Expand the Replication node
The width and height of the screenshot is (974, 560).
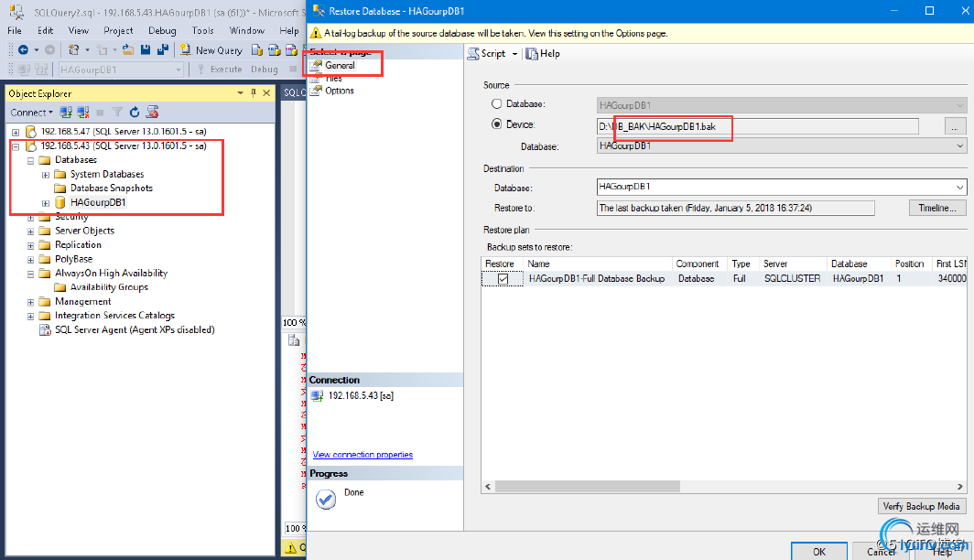30,245
